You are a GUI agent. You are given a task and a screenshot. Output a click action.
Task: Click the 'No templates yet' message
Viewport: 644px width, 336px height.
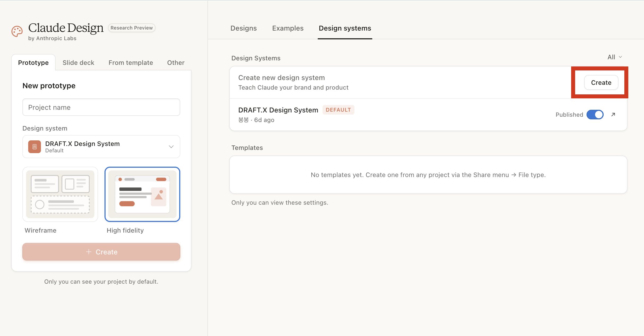(428, 175)
